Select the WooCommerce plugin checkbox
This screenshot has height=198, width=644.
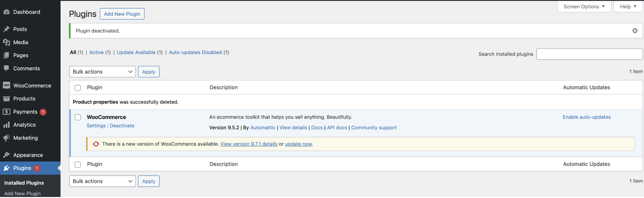tap(78, 117)
